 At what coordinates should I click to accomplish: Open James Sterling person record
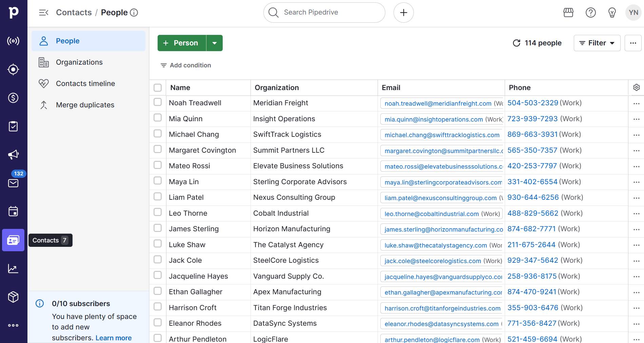coord(194,229)
